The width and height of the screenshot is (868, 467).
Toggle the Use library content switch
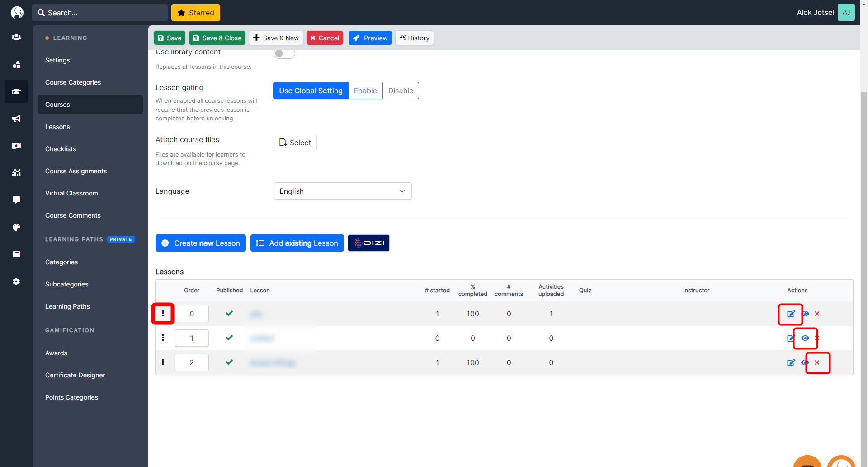[284, 53]
